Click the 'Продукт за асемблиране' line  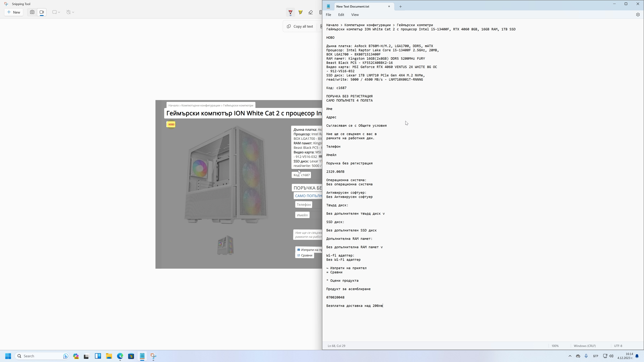[x=348, y=289]
